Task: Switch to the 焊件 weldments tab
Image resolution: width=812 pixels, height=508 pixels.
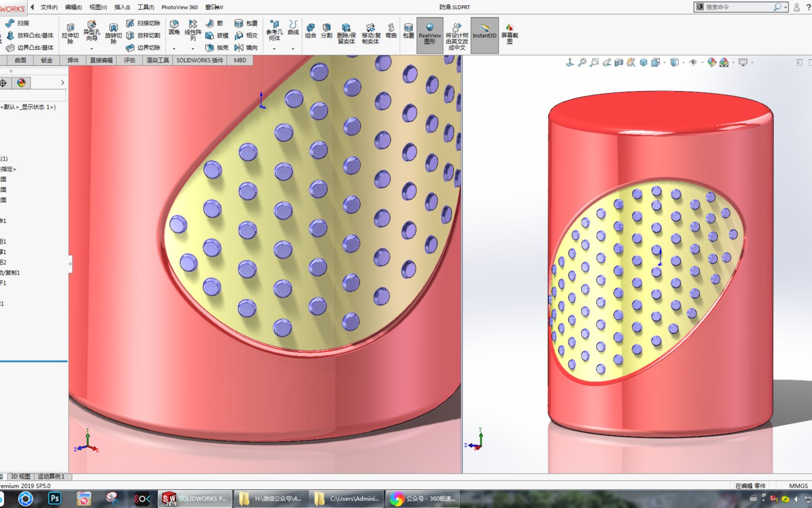Action: click(x=73, y=60)
